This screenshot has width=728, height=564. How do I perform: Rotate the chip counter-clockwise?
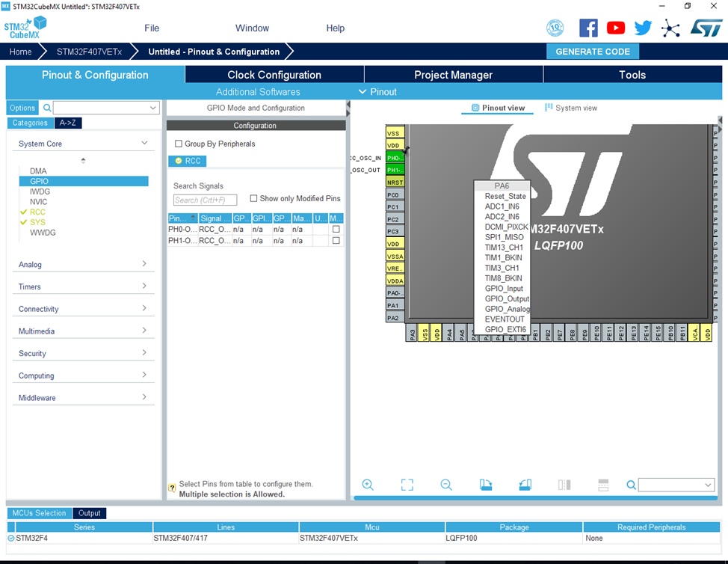coord(525,485)
